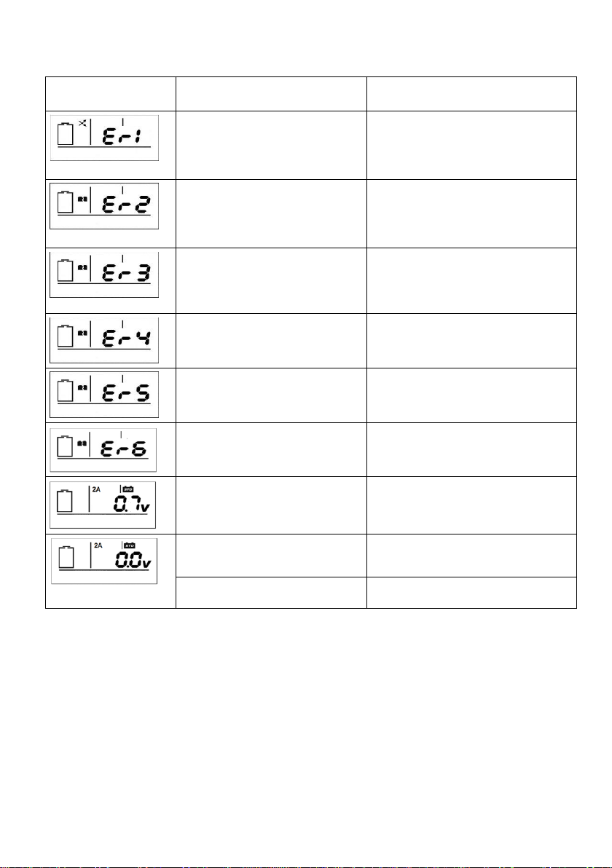
Task: Click the Er4 segment text
Action: click(126, 338)
